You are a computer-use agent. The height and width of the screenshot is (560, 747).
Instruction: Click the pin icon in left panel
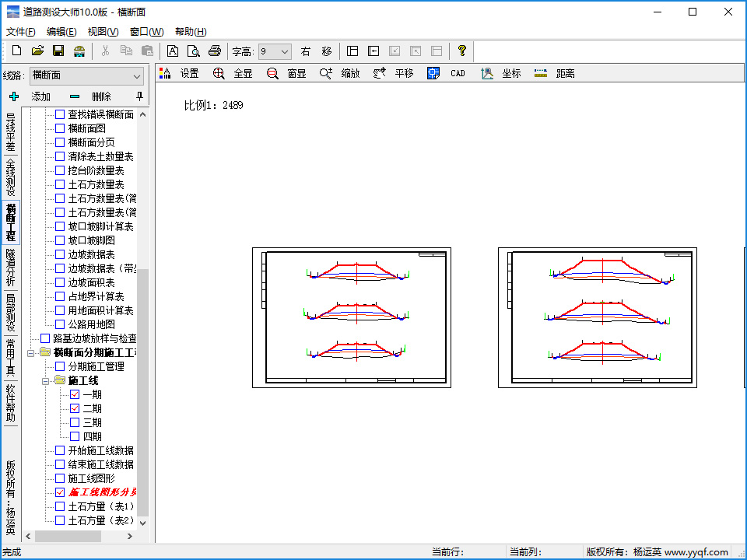pyautogui.click(x=139, y=96)
